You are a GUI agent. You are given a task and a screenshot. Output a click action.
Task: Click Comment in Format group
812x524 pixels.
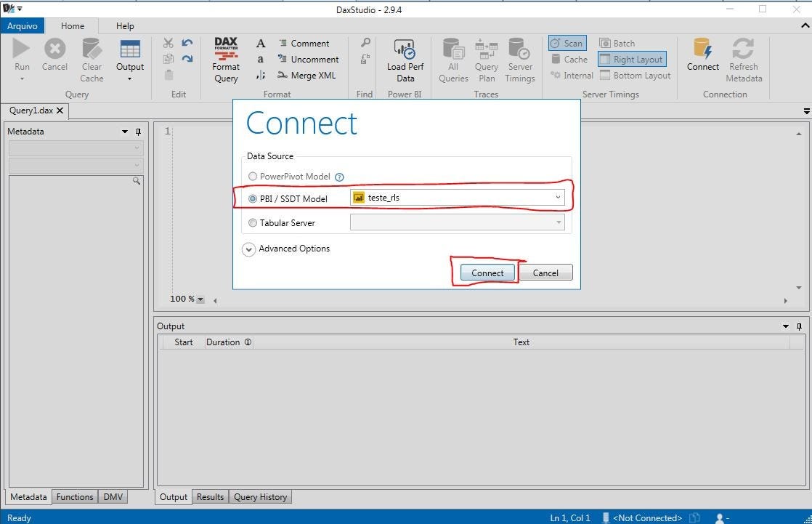click(x=304, y=44)
